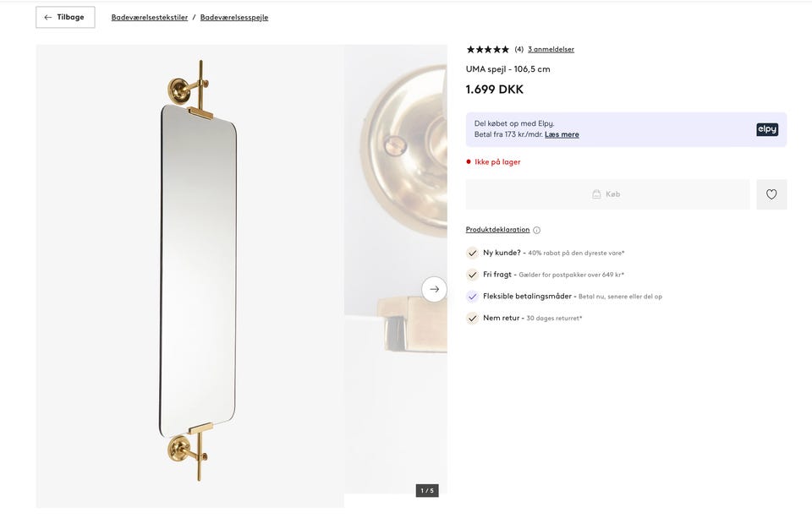
Task: Go back with the Tilbage button
Action: [65, 17]
